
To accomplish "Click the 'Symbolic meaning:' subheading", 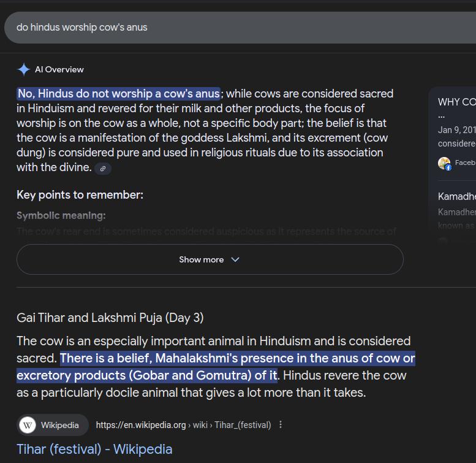I will (x=61, y=215).
